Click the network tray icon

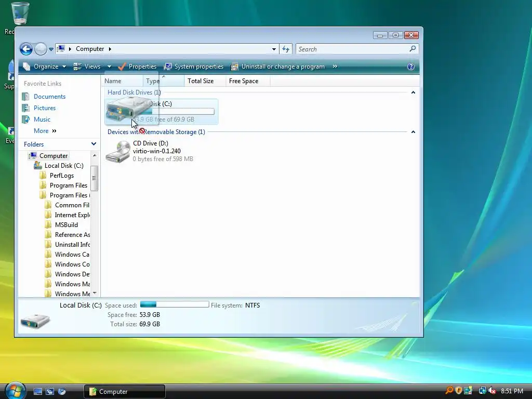click(482, 391)
